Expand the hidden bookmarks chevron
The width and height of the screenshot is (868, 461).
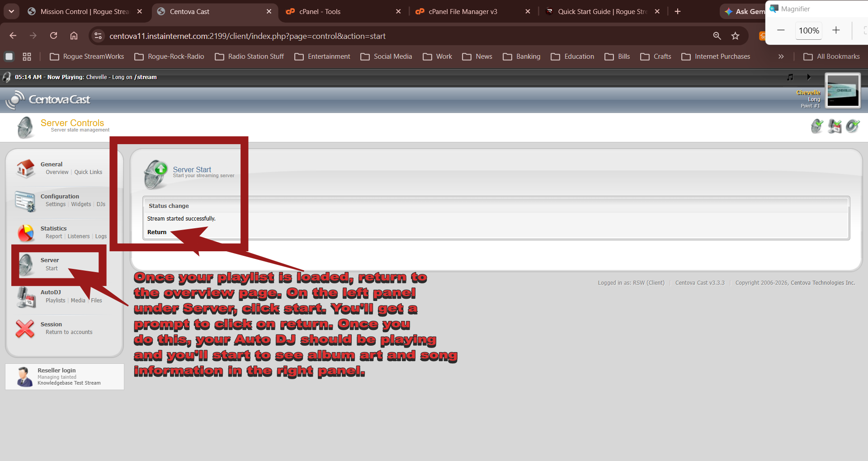tap(781, 56)
